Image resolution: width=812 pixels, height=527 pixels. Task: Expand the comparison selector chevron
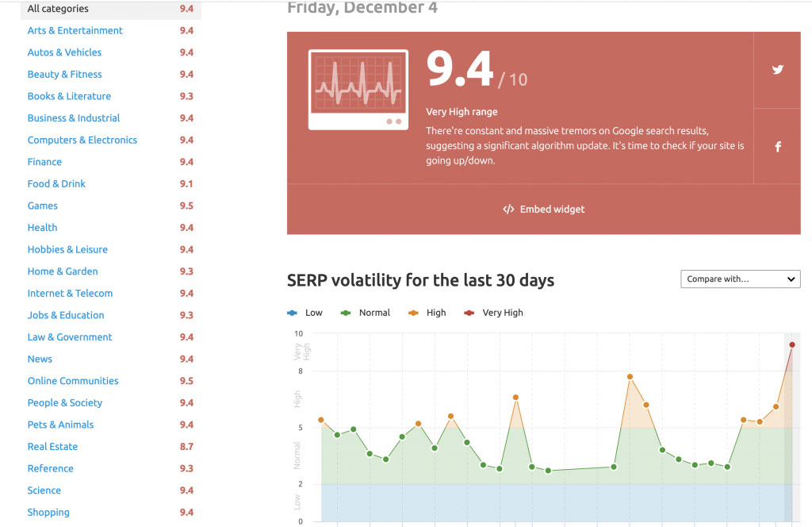coord(791,279)
